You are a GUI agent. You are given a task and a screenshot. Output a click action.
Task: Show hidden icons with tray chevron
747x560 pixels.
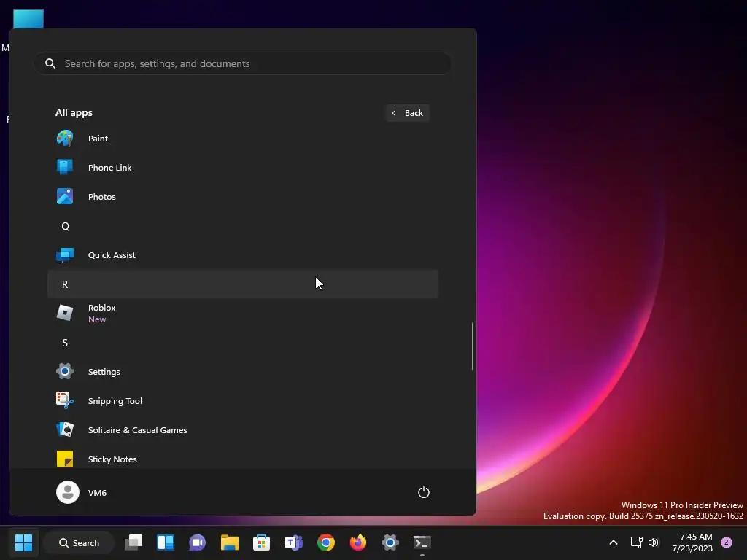[614, 542]
